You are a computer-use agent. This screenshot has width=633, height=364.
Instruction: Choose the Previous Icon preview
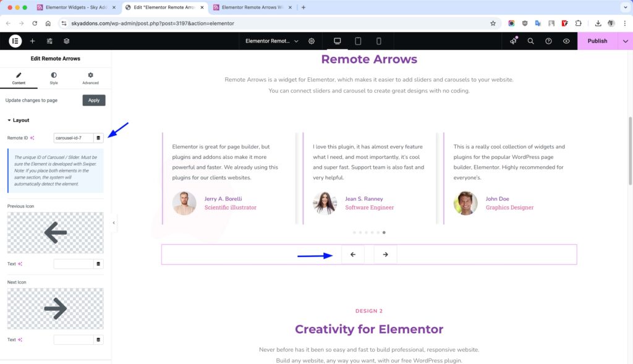tap(55, 233)
